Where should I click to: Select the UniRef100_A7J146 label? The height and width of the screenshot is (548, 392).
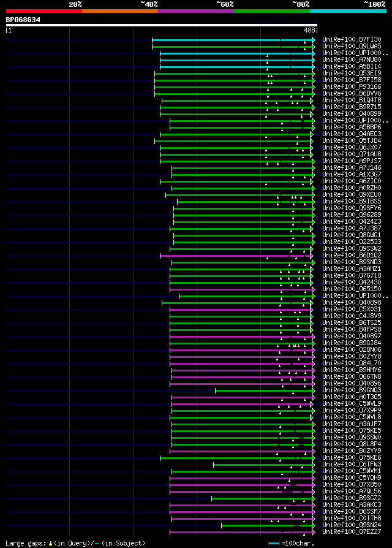pos(352,168)
